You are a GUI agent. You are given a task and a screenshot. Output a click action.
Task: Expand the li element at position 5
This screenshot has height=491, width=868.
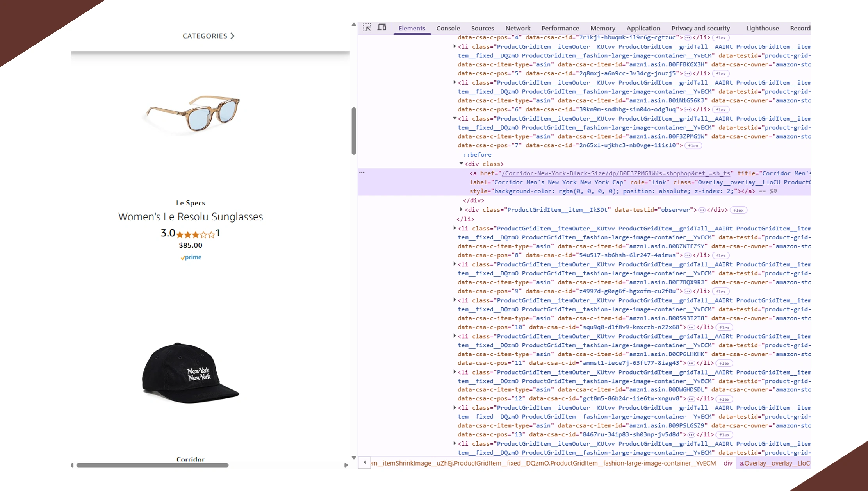[x=454, y=46]
